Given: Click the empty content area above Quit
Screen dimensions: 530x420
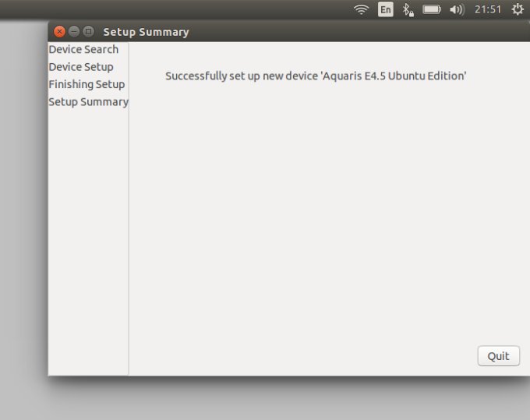Looking at the screenshot, I should 327,234.
